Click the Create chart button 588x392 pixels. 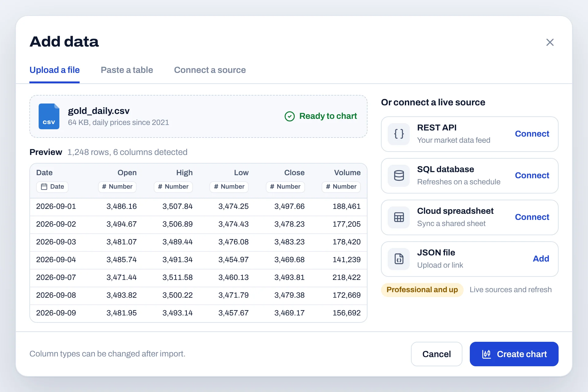click(514, 354)
